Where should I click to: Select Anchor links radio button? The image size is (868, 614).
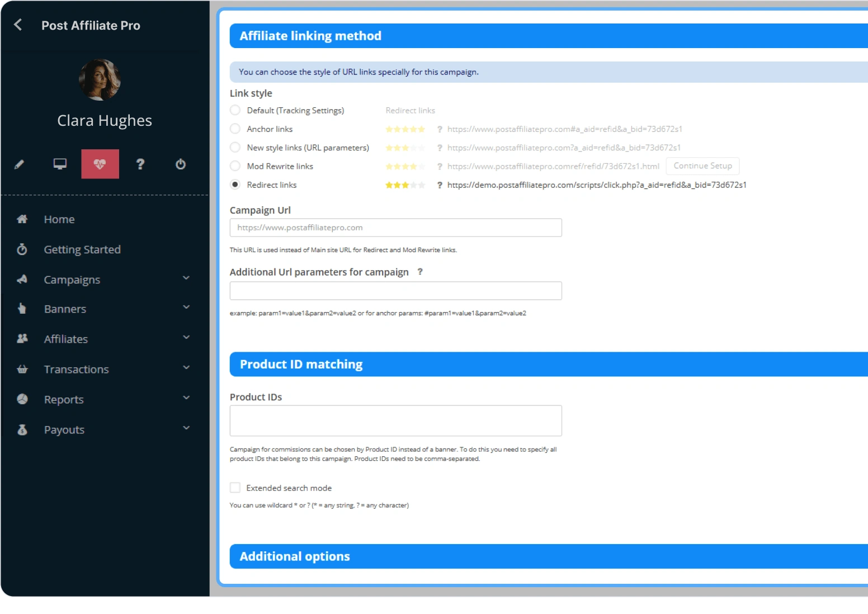235,129
